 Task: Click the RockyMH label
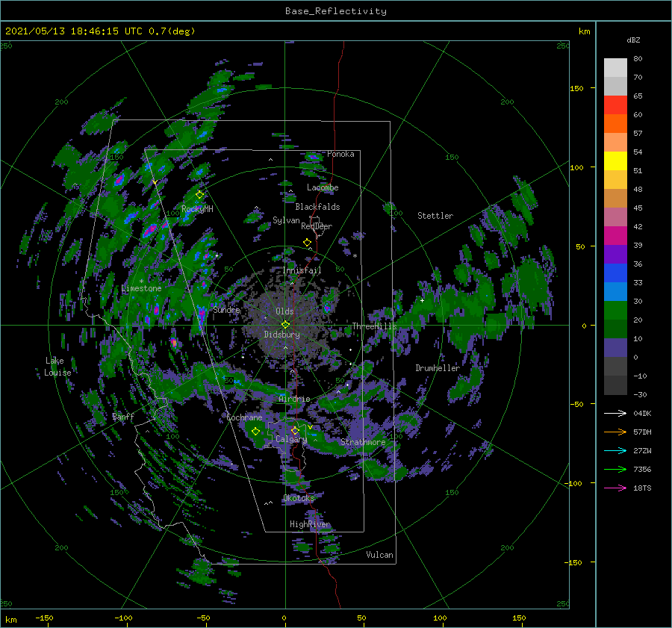pos(197,209)
